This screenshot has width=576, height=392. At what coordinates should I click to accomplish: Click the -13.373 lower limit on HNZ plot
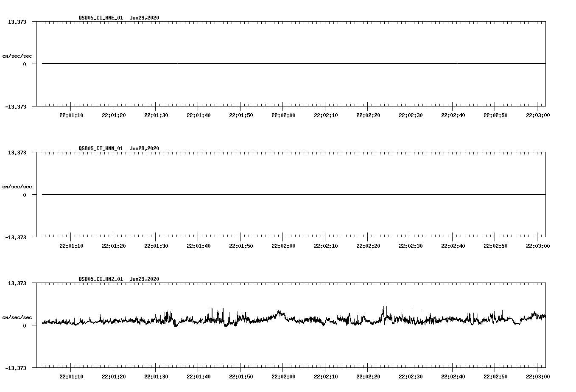pos(16,368)
